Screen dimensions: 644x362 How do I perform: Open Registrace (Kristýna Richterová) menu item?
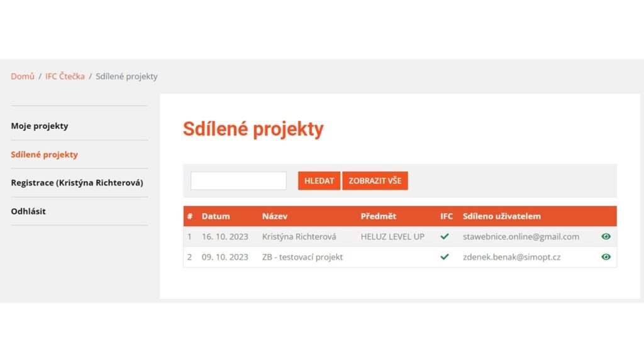[x=77, y=183]
